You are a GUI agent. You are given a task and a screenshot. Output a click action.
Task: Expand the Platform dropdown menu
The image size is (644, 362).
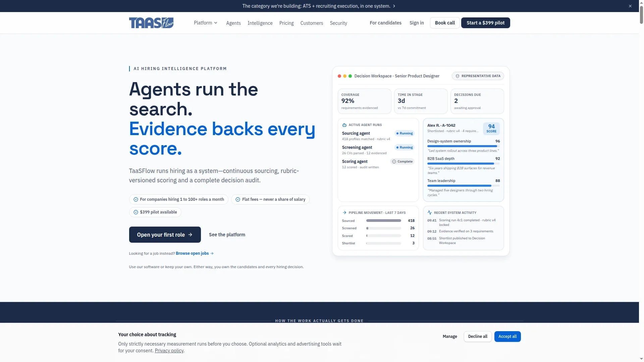206,23
